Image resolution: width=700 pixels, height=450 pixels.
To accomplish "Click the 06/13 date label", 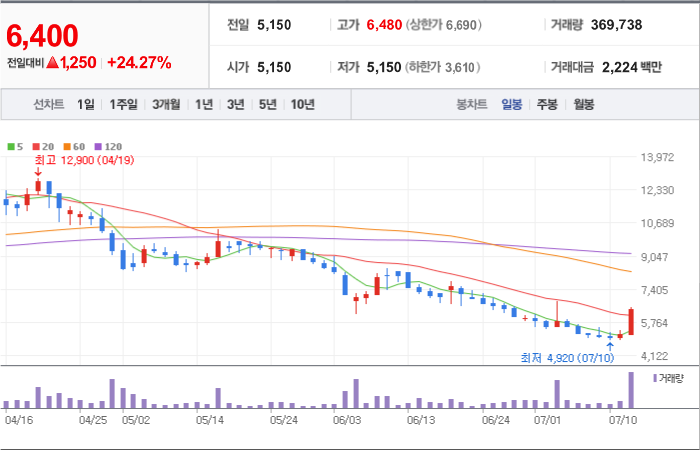I will click(421, 421).
